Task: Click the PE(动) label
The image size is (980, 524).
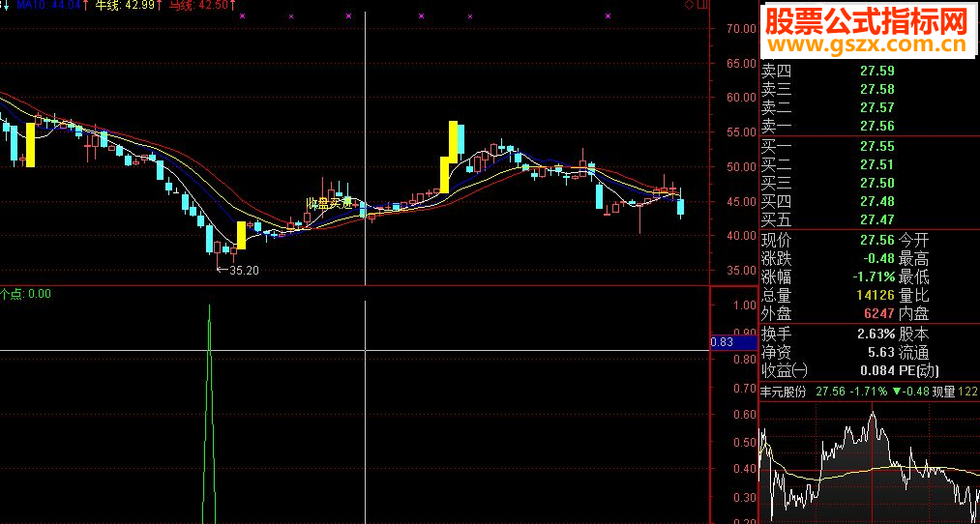Action: tap(919, 371)
